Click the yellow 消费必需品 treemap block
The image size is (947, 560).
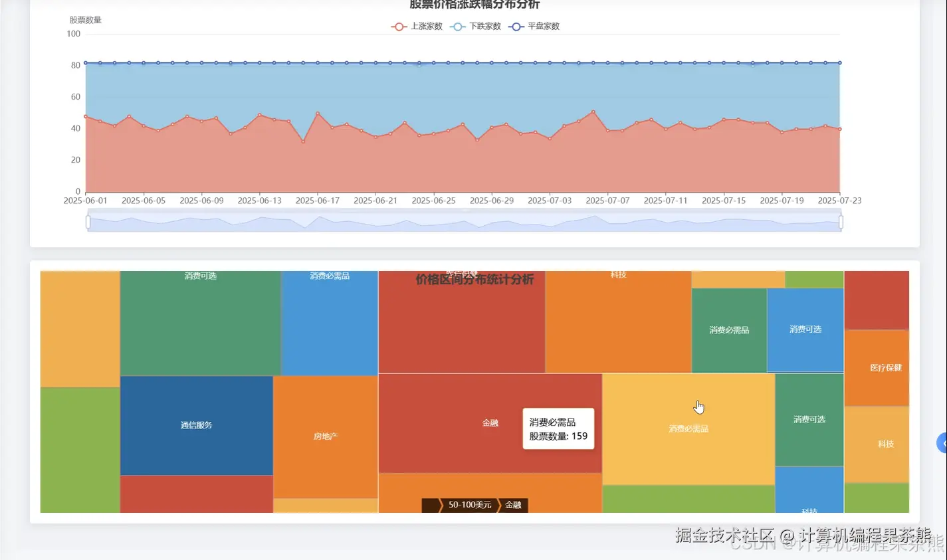[x=688, y=429]
